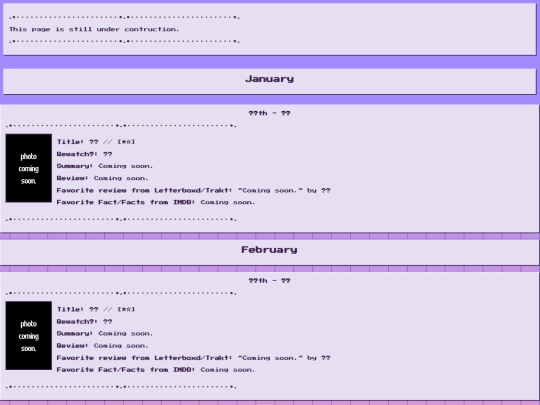Click the Summary label in February entry
The image size is (540, 405).
75,333
